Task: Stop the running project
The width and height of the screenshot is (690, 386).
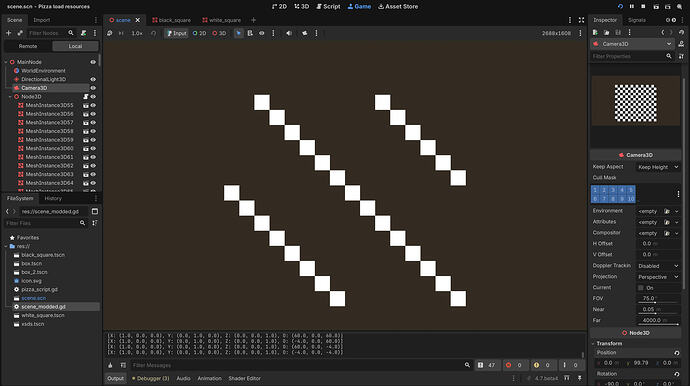Action: point(643,7)
